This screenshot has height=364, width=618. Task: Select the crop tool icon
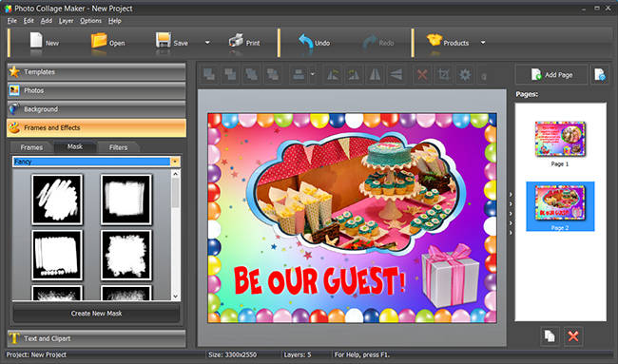(x=443, y=74)
